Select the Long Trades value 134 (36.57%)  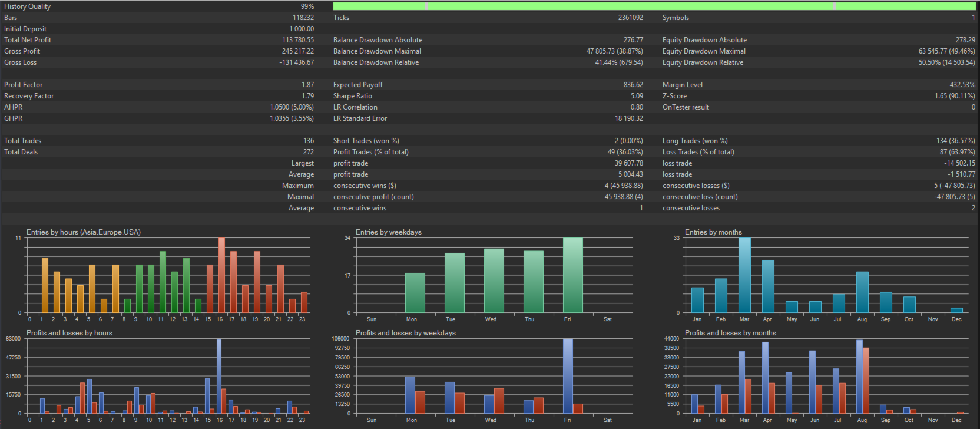click(x=956, y=141)
